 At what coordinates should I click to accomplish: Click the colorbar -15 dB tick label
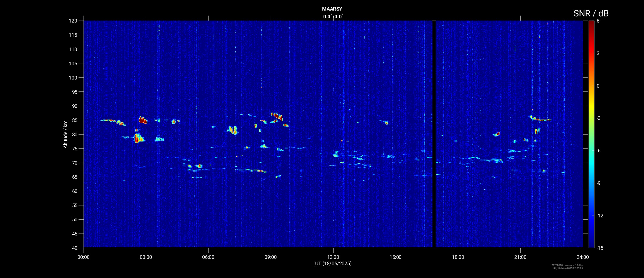click(x=600, y=248)
